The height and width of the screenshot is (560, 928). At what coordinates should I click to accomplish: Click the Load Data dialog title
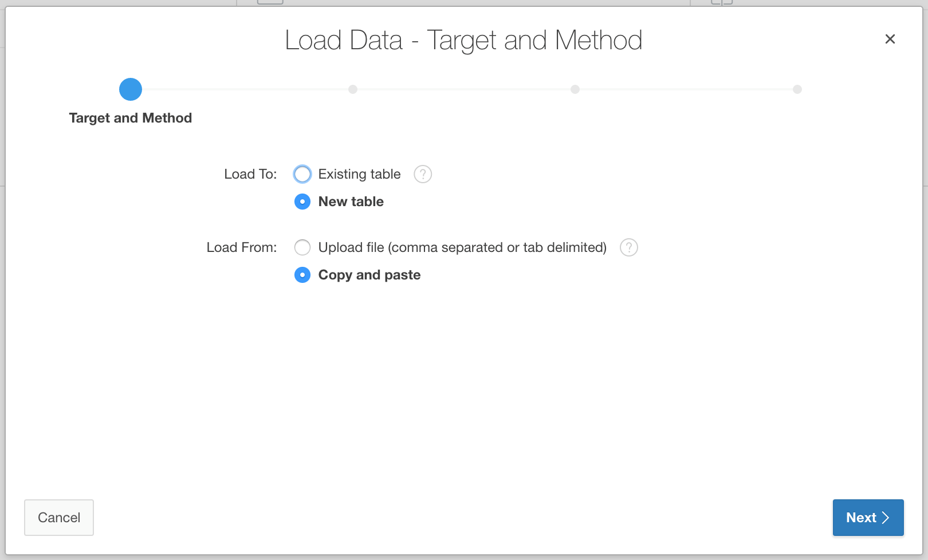pos(463,40)
